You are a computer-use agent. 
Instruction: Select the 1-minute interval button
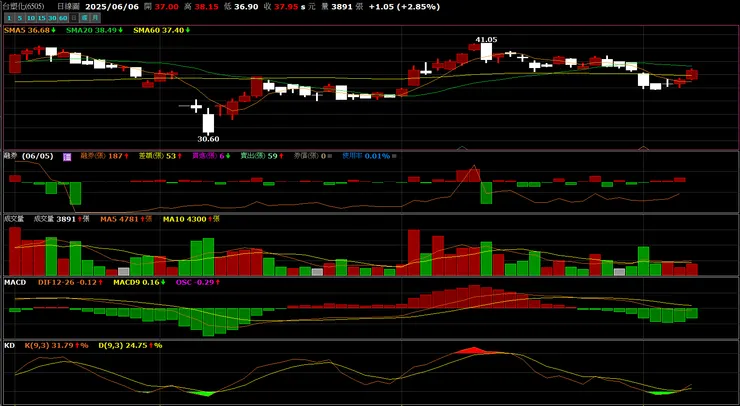coord(8,18)
